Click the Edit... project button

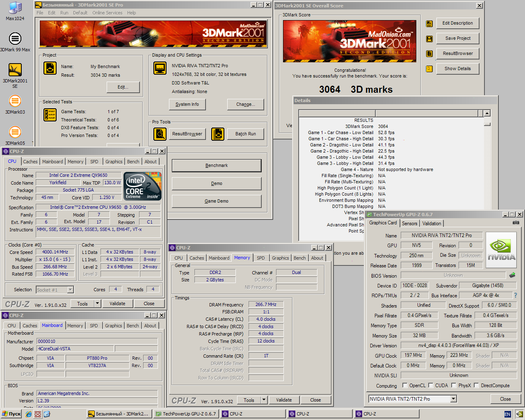coord(123,87)
